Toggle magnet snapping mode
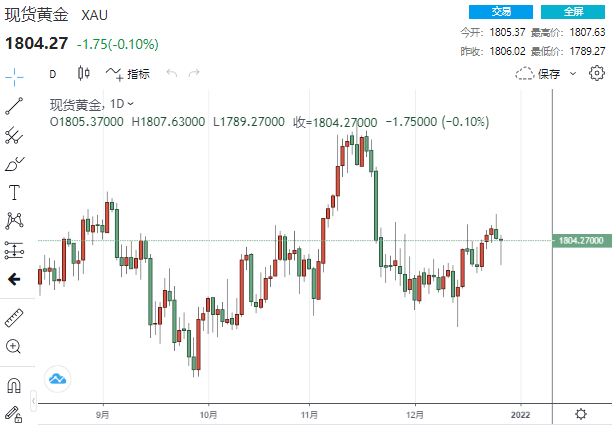Image resolution: width=613 pixels, height=427 pixels. click(x=14, y=385)
